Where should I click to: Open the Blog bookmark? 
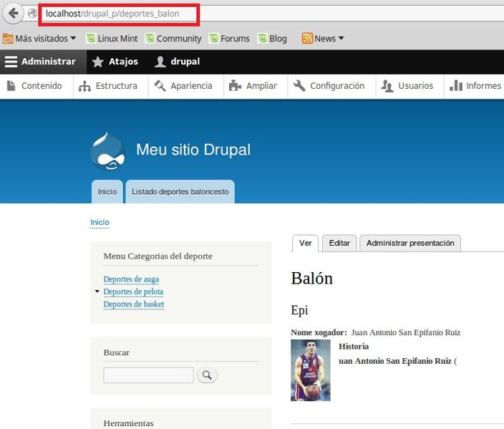(x=273, y=39)
